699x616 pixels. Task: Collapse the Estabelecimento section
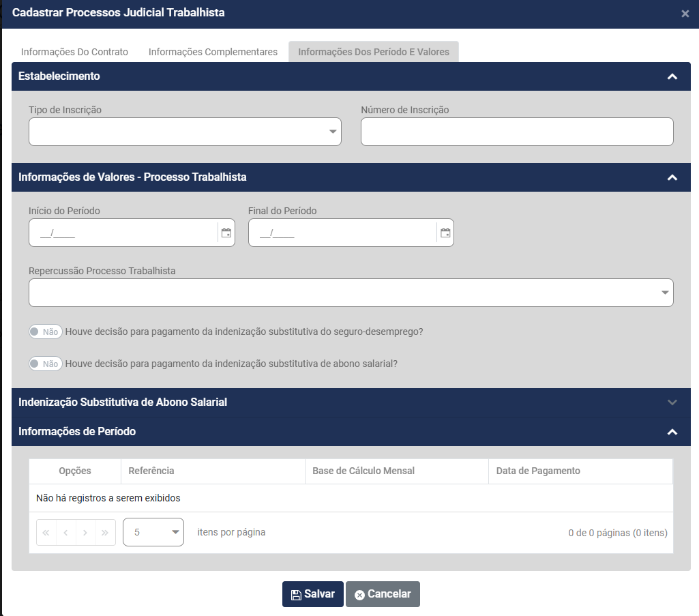pyautogui.click(x=672, y=76)
